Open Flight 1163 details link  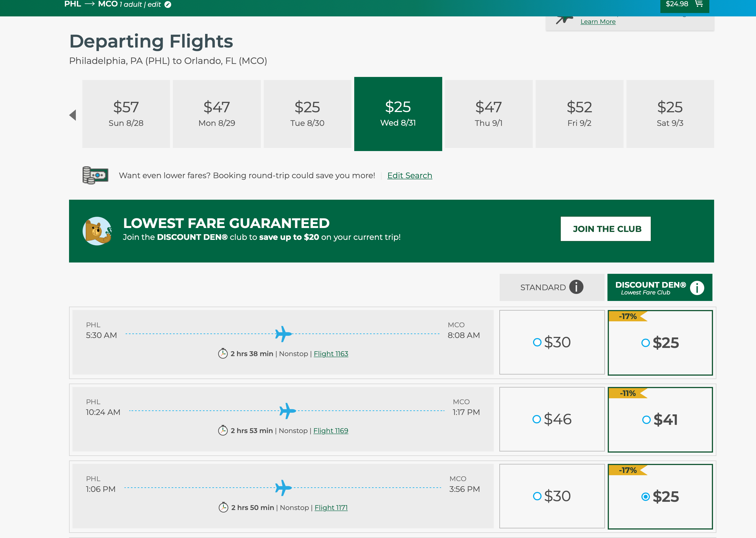tap(331, 354)
